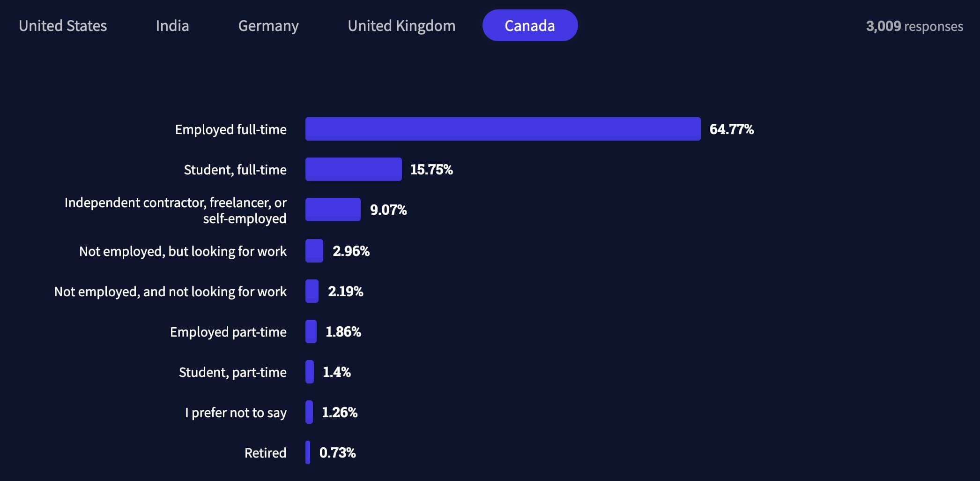Click the Employed full-time label text
Screen dimensions: 980x481
(230, 129)
